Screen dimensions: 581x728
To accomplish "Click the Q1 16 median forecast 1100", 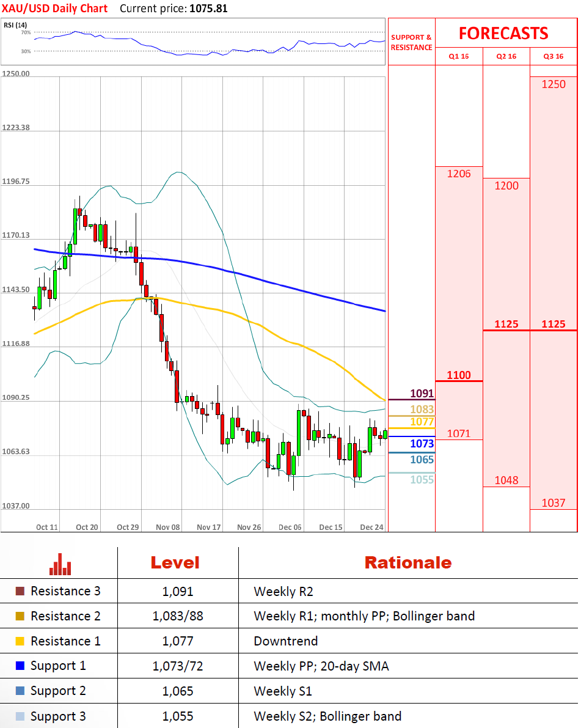I will coord(459,375).
